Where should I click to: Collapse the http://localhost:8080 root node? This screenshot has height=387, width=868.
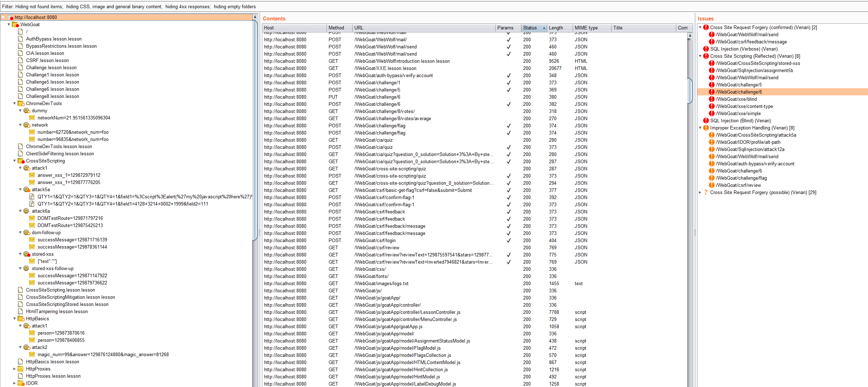point(3,17)
